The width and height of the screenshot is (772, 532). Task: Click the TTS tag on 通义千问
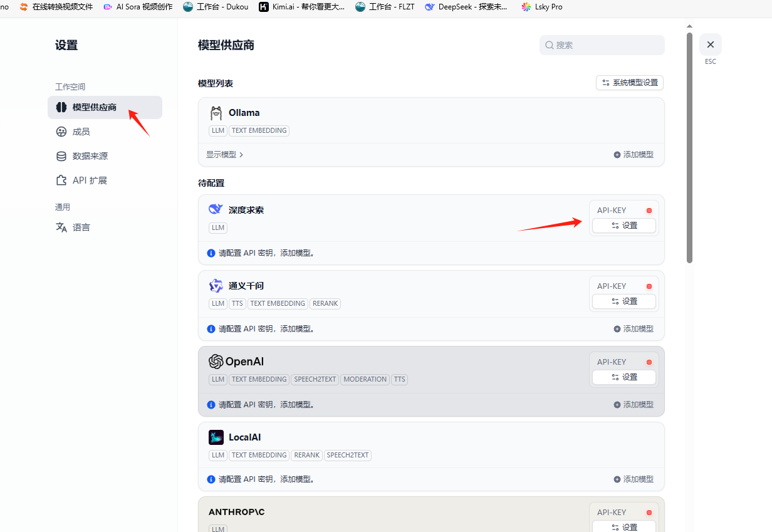tap(237, 303)
